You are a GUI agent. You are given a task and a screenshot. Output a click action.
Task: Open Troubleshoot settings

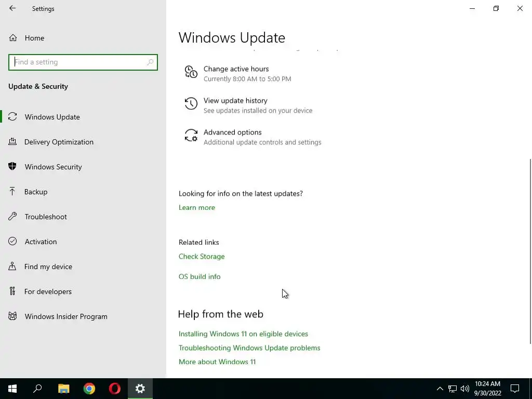click(46, 217)
